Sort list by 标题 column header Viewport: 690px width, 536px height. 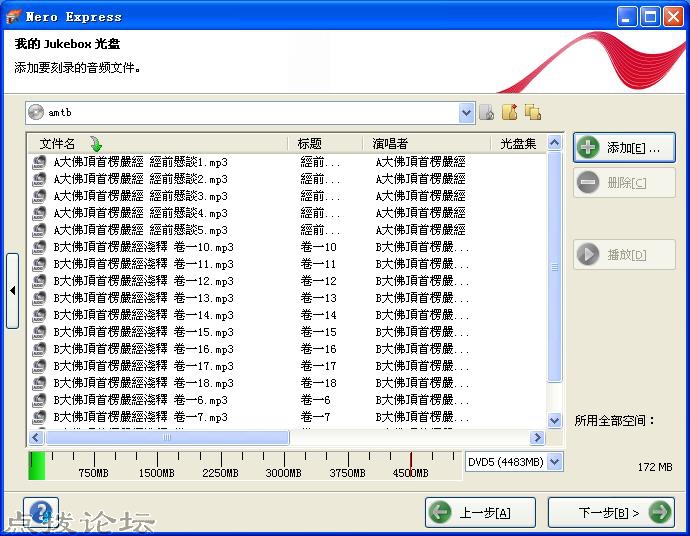tap(309, 144)
